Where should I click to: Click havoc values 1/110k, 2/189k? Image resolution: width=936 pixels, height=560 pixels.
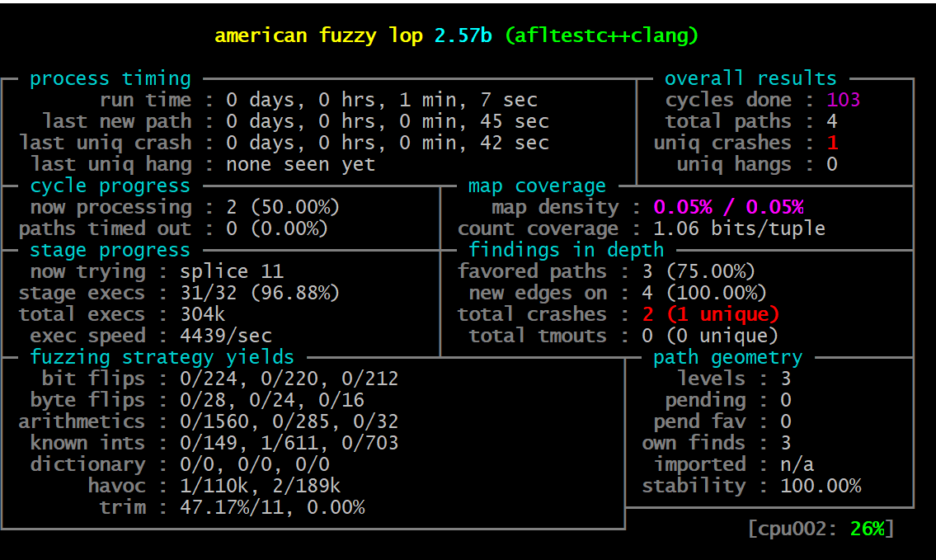click(261, 486)
